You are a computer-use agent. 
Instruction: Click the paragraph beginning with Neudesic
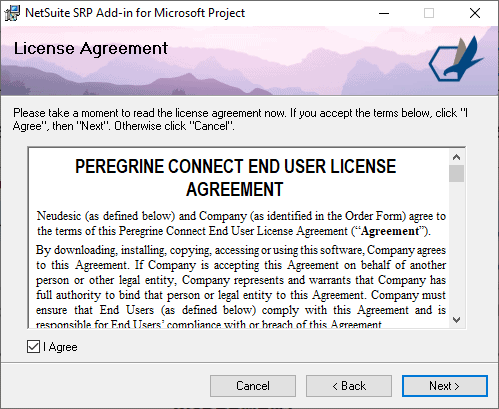tap(241, 223)
